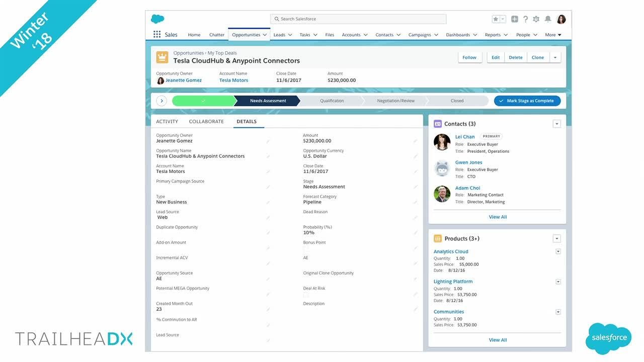Toggle the Deal At Risk checkbox

[306, 294]
